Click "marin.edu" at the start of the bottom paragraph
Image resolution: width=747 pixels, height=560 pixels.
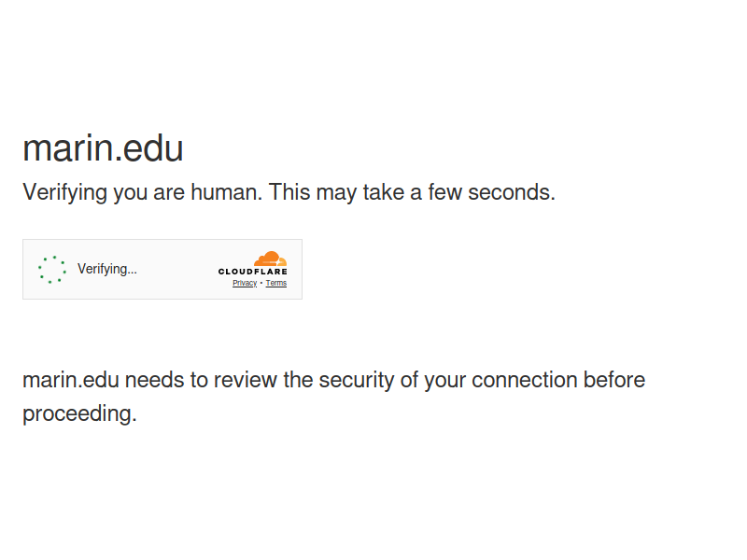[71, 381]
